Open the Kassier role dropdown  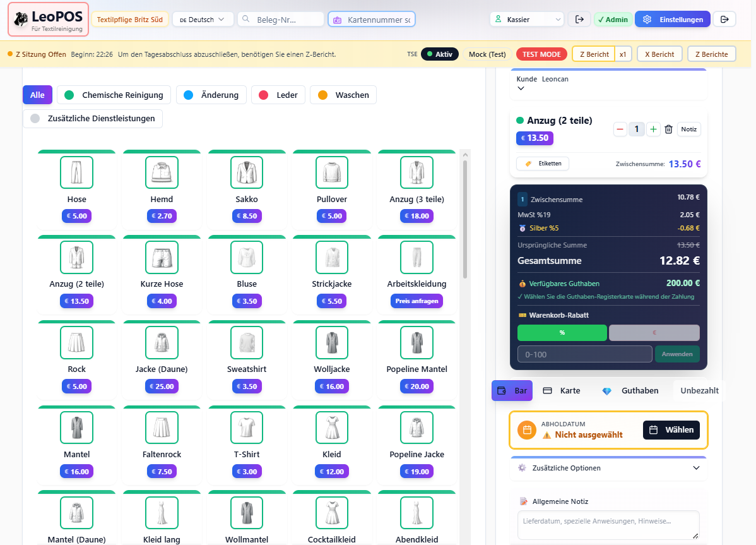click(x=526, y=20)
